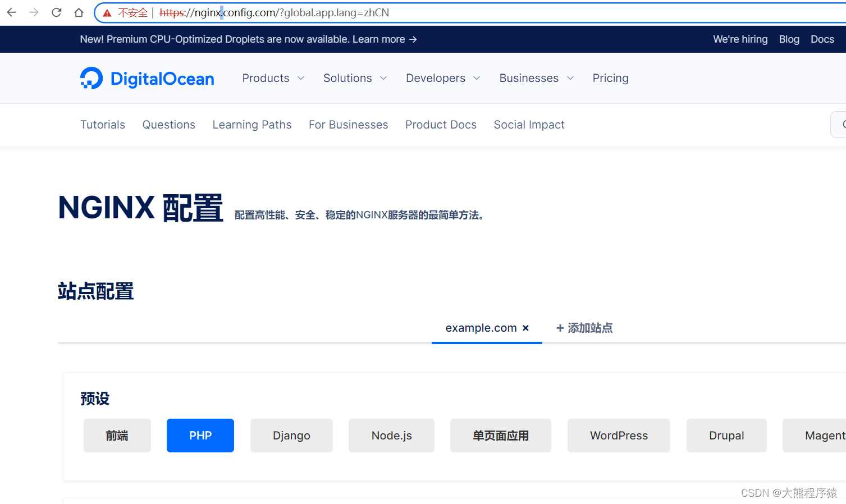Expand the Products dropdown menu

pyautogui.click(x=273, y=78)
